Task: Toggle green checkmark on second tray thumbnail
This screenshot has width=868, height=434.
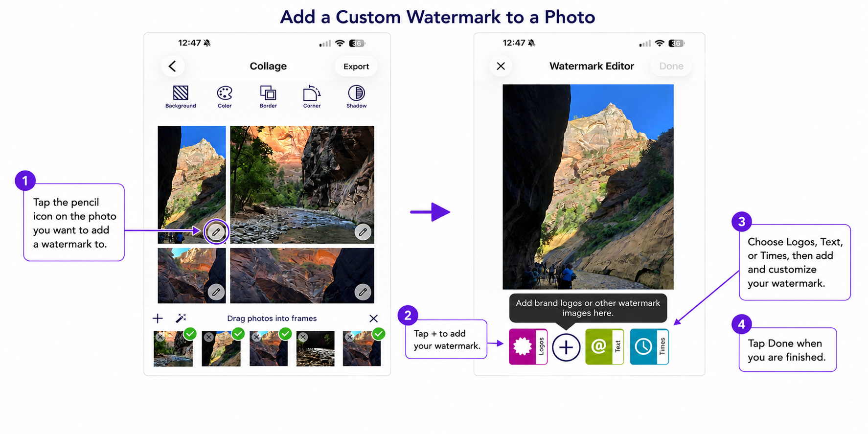Action: [238, 334]
